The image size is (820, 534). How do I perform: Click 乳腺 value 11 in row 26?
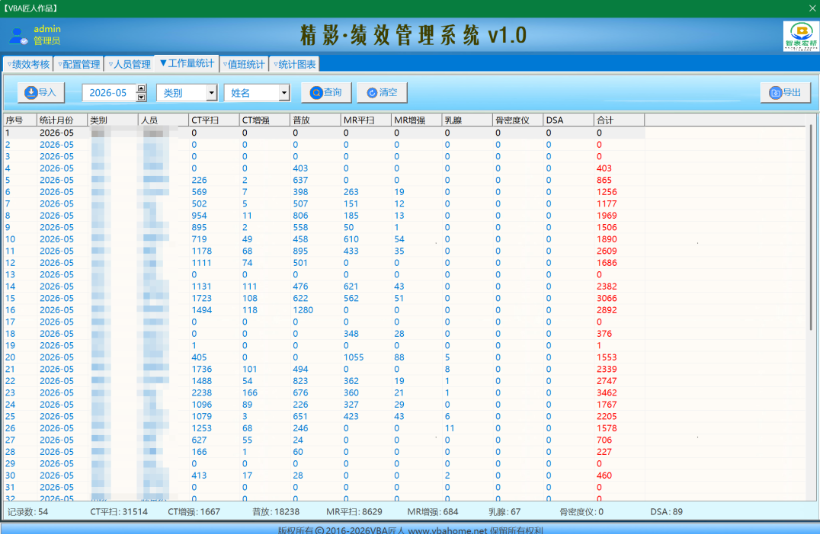coord(450,428)
